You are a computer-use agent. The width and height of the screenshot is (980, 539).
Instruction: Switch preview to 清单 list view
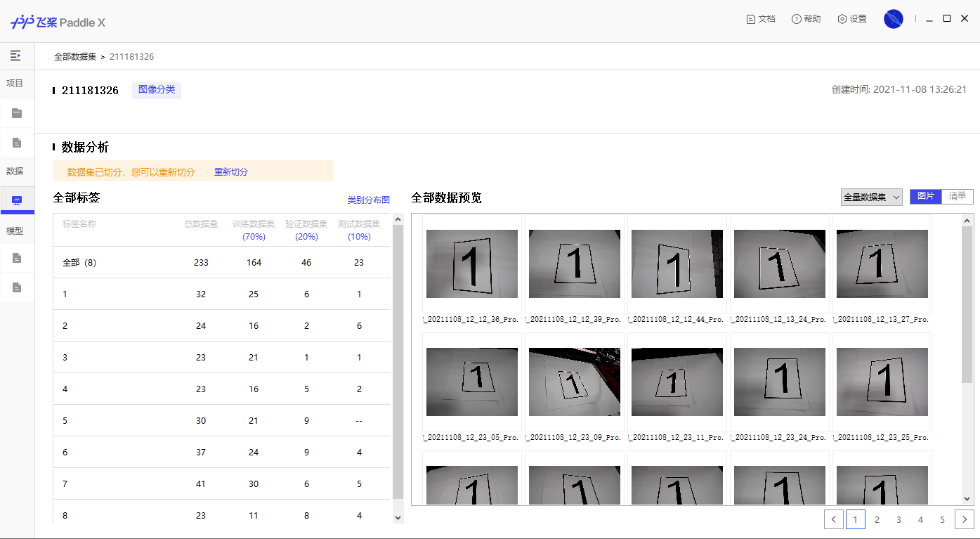click(x=957, y=197)
